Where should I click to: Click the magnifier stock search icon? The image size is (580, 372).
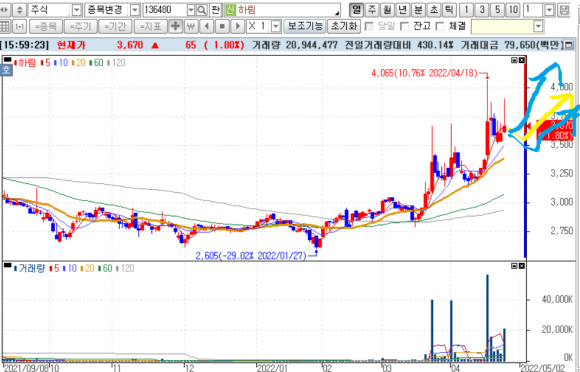(x=202, y=10)
